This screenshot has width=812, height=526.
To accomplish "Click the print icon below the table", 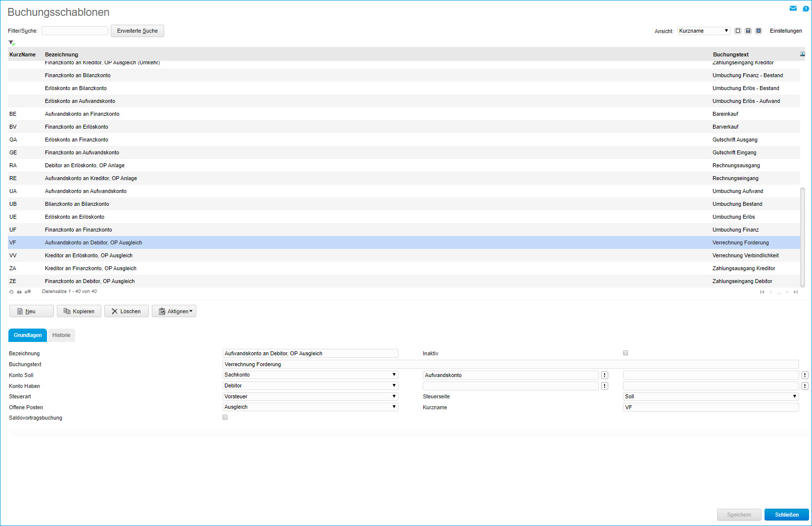I will coord(19,292).
